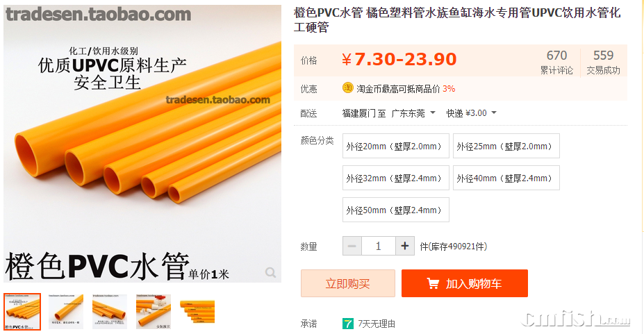Click the shopping cart icon on orange button

tap(433, 283)
